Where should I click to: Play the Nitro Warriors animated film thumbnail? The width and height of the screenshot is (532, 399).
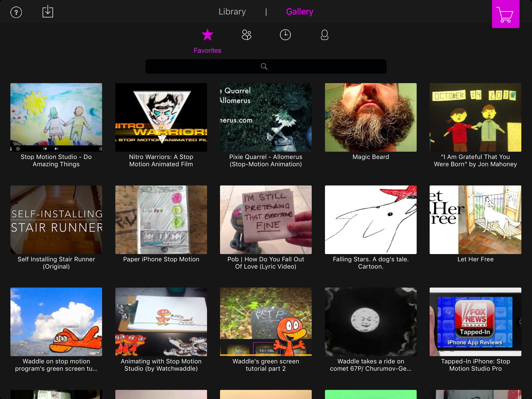(161, 117)
